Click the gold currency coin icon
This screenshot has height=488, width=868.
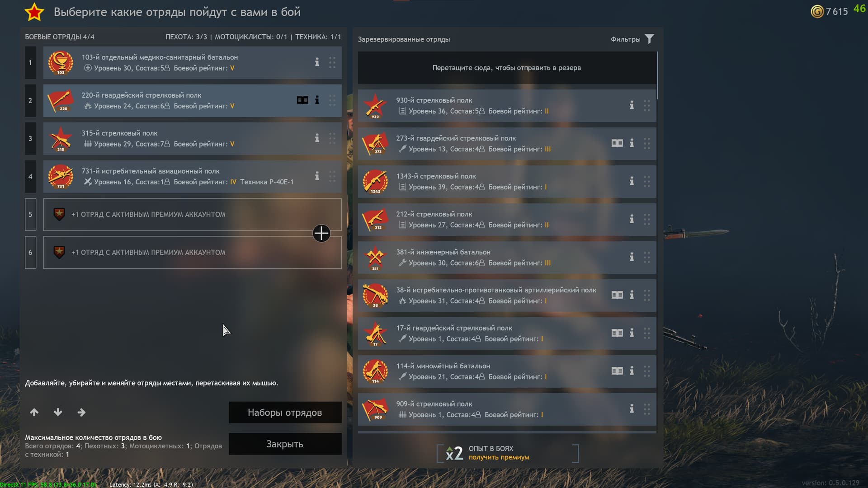[x=817, y=11]
